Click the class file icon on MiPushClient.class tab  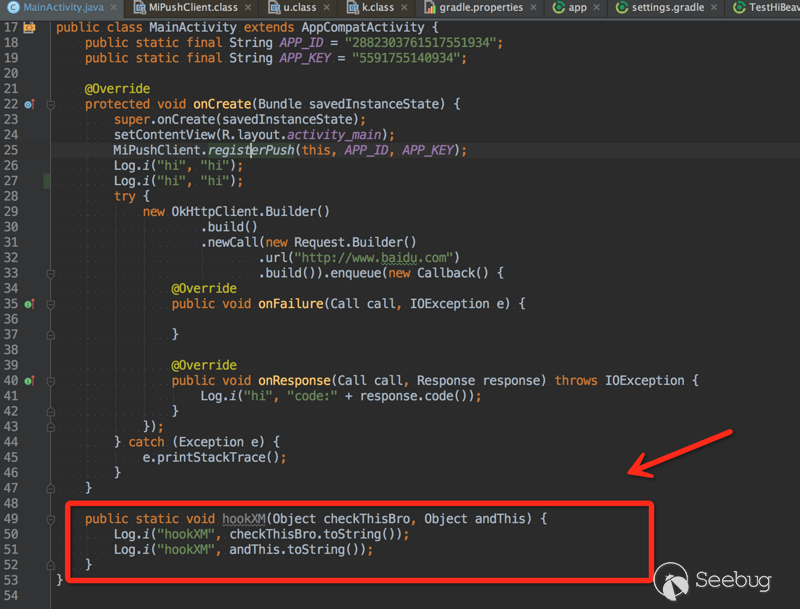tap(139, 8)
